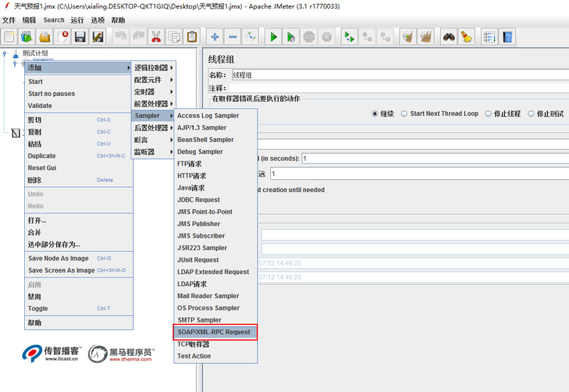Click 添加 in context menu

78,68
